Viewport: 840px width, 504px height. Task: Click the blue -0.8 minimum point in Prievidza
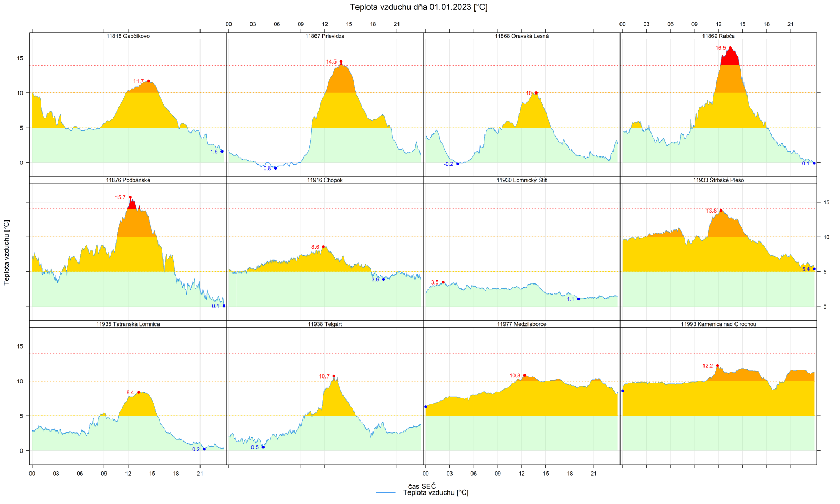(276, 168)
